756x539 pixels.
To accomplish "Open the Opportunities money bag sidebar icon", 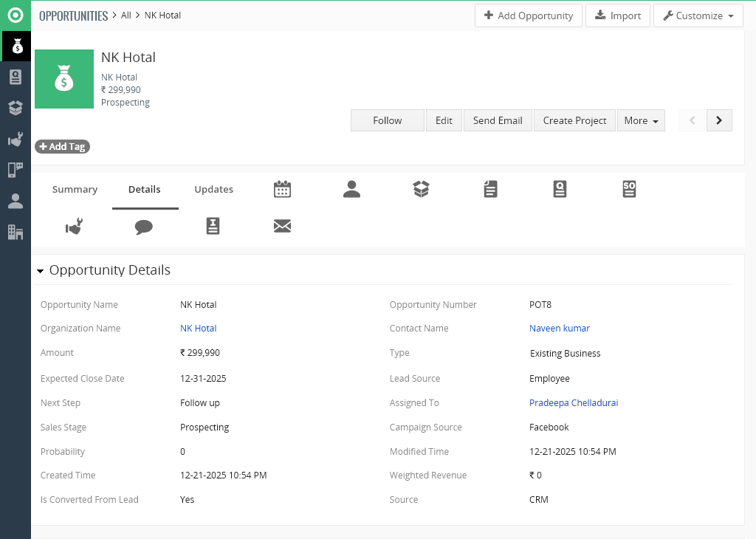I will [17, 47].
